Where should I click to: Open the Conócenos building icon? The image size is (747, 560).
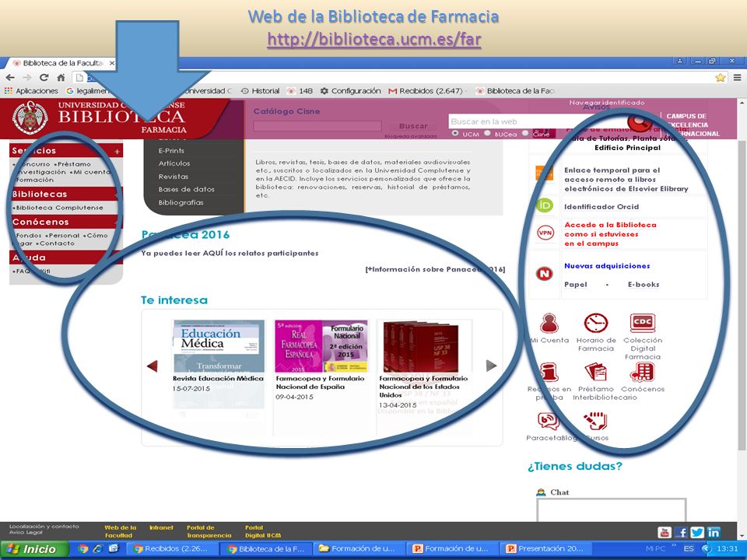tap(642, 372)
